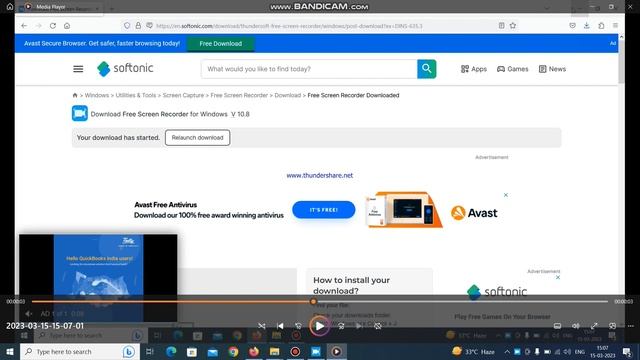The image size is (640, 360).
Task: Click browser home icon in the video
Action: pos(67,26)
